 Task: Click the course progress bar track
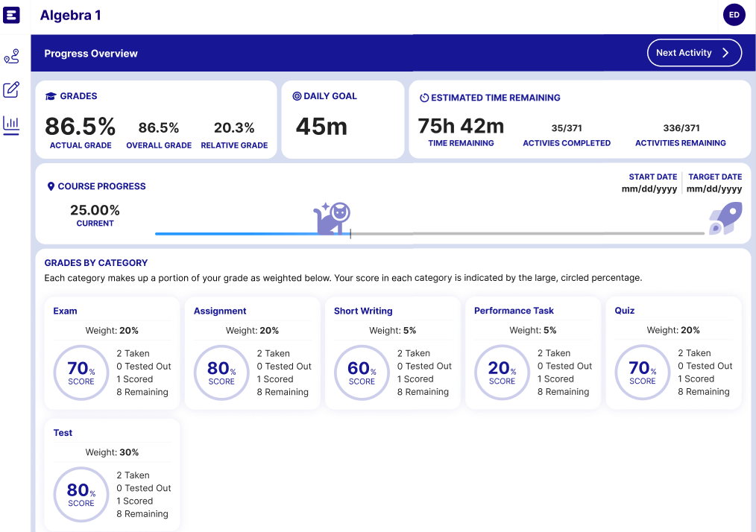point(522,234)
